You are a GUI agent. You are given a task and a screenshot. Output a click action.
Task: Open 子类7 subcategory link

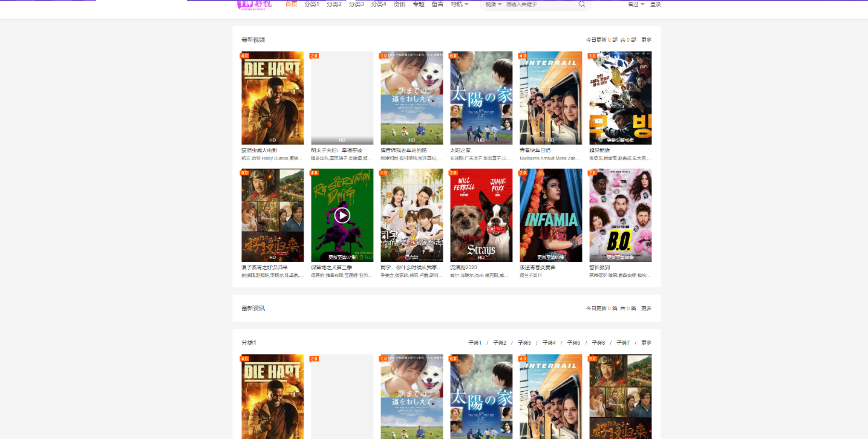(x=623, y=343)
